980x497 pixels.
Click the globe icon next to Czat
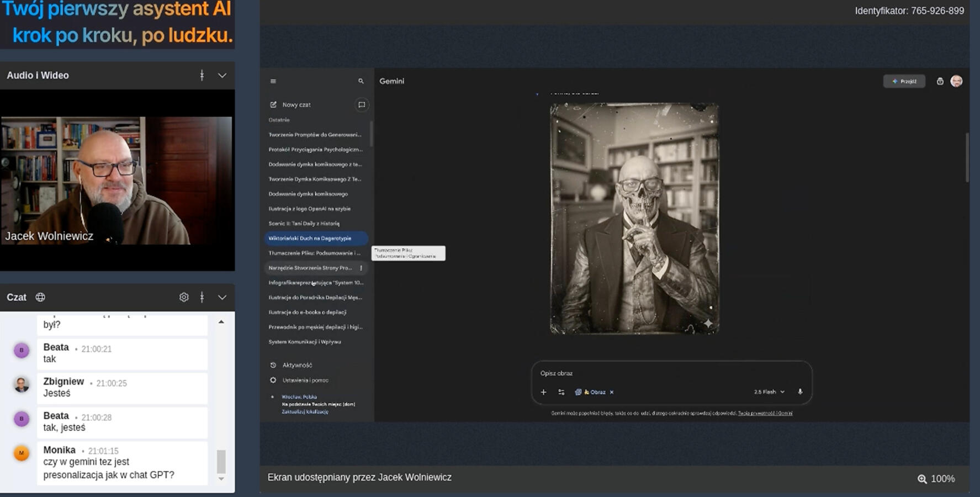[40, 297]
